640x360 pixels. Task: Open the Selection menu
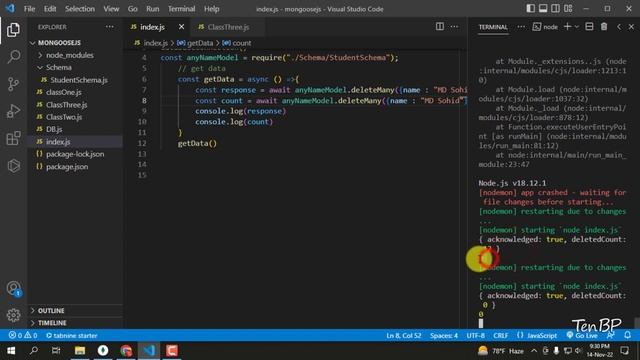[x=80, y=9]
